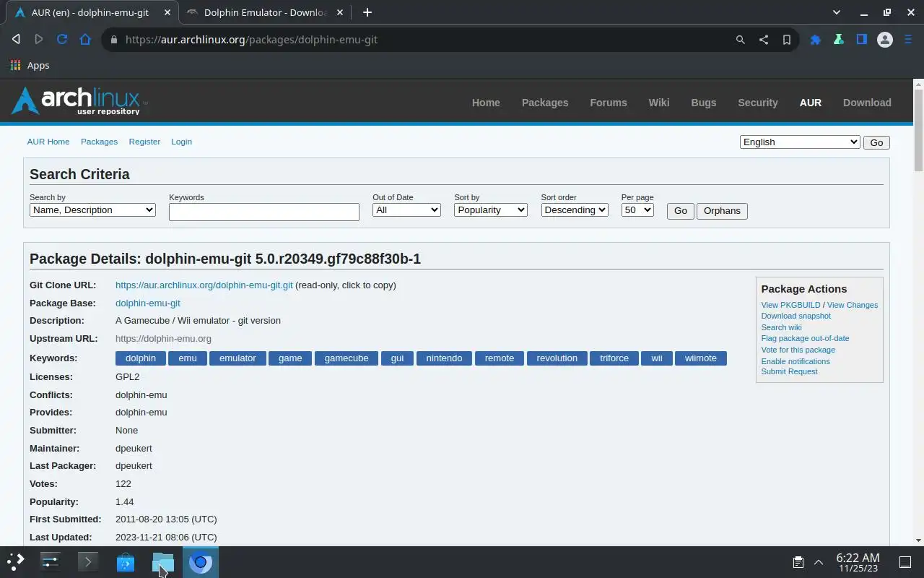Click the triforce keyword tag
Image resolution: width=924 pixels, height=578 pixels.
coord(614,358)
